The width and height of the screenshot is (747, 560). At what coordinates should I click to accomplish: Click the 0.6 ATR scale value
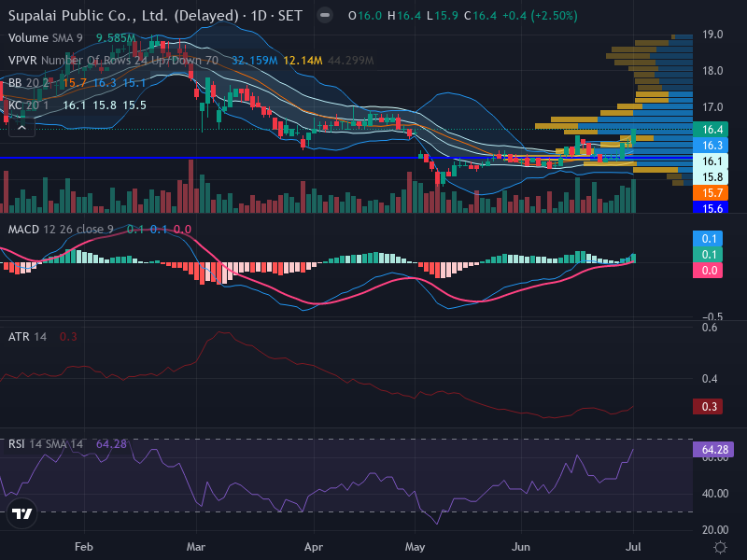(710, 328)
